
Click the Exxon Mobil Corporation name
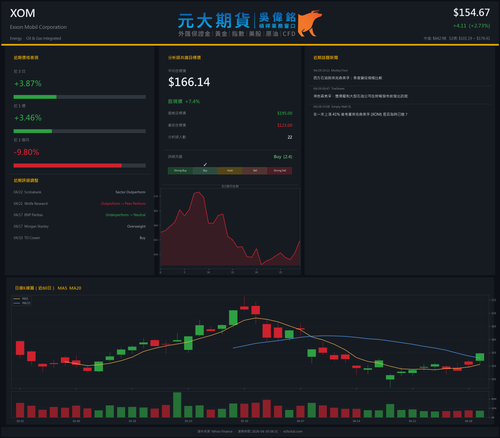(38, 27)
